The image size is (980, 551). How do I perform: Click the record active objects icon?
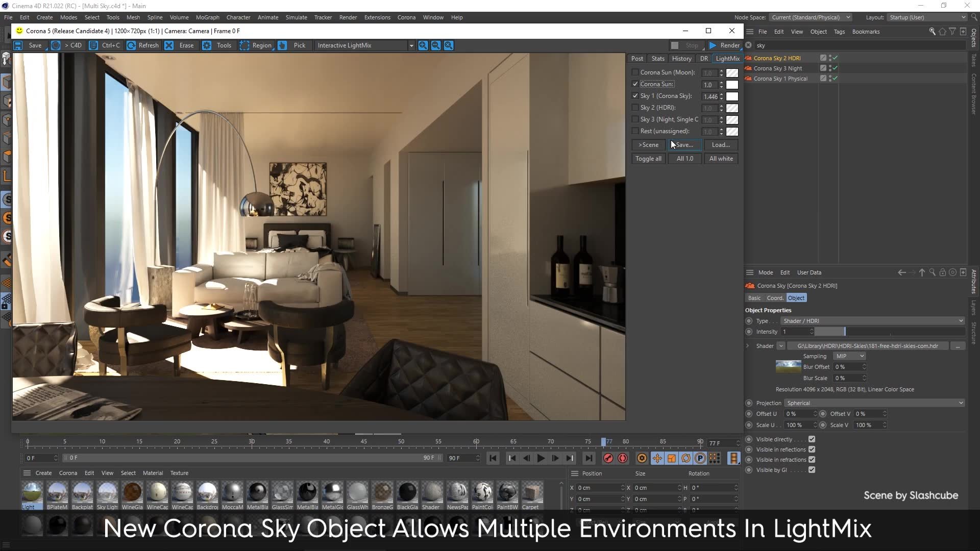point(608,458)
